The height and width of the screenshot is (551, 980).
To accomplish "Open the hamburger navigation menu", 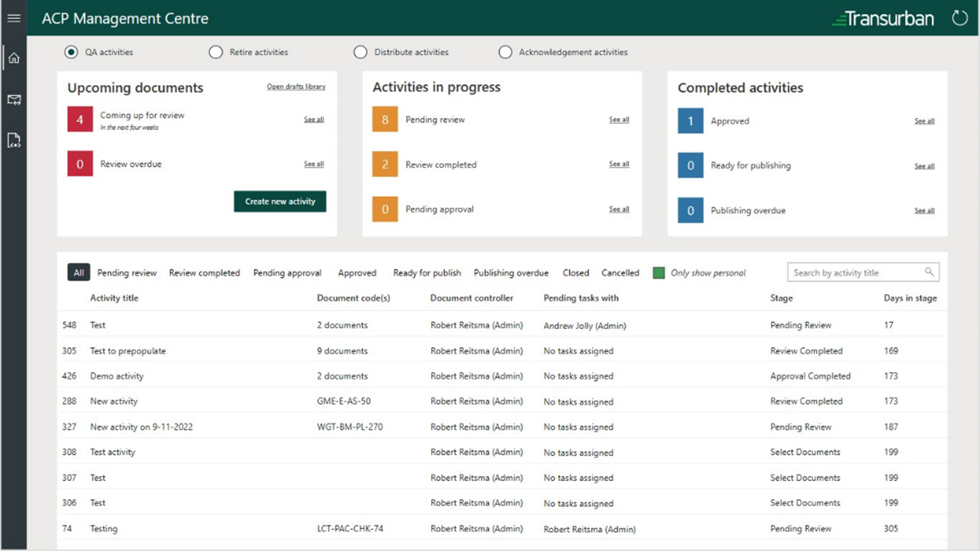I will 14,18.
